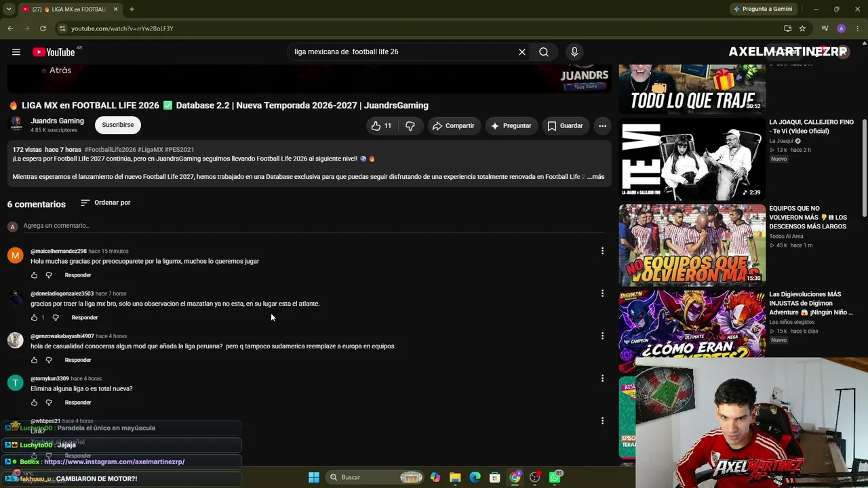
Task: Click the Preguntar button
Action: 511,126
